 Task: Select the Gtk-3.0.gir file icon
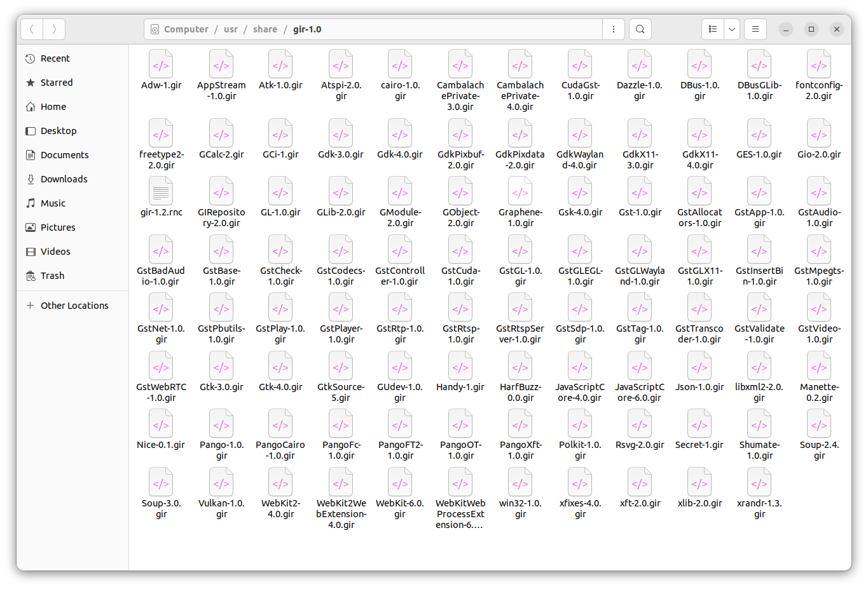[221, 366]
